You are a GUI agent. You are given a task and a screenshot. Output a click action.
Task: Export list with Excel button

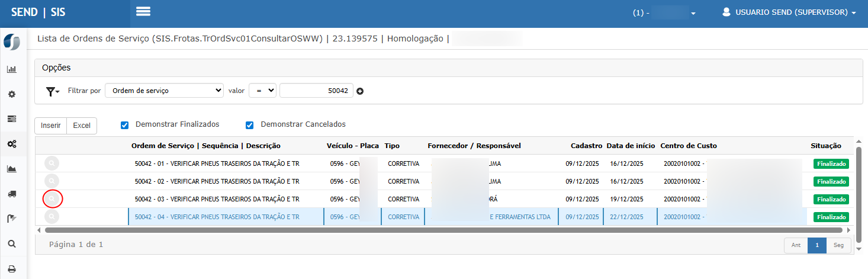(x=82, y=126)
